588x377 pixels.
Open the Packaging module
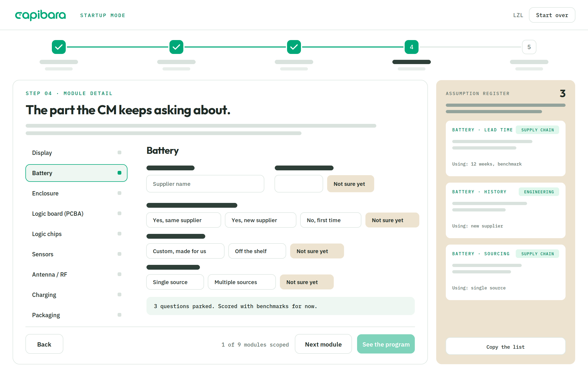(76, 315)
